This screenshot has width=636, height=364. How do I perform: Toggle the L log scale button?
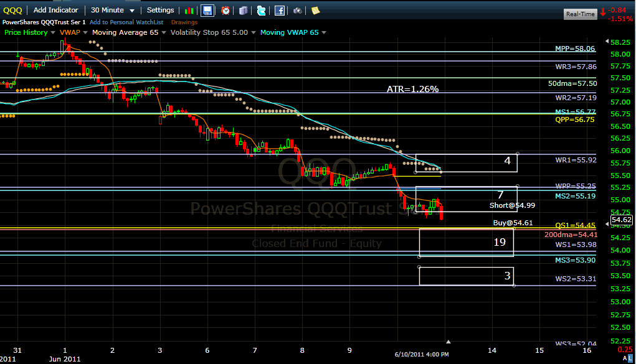tap(630, 358)
